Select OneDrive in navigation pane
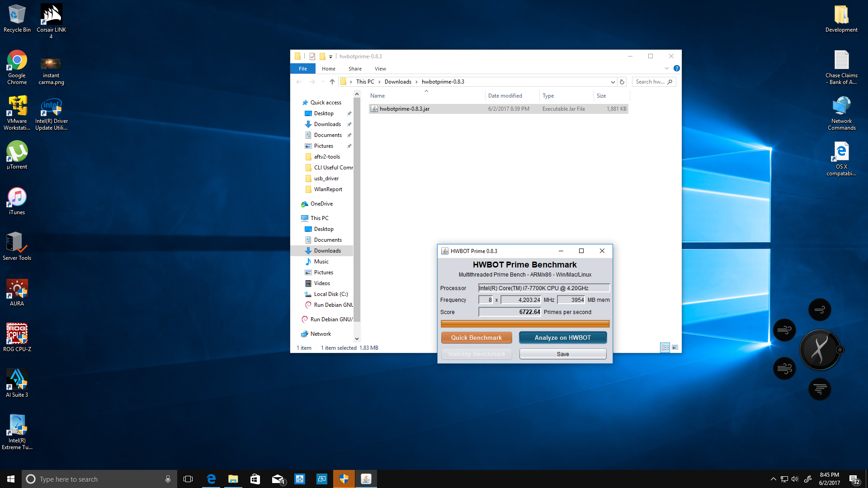 [x=321, y=204]
